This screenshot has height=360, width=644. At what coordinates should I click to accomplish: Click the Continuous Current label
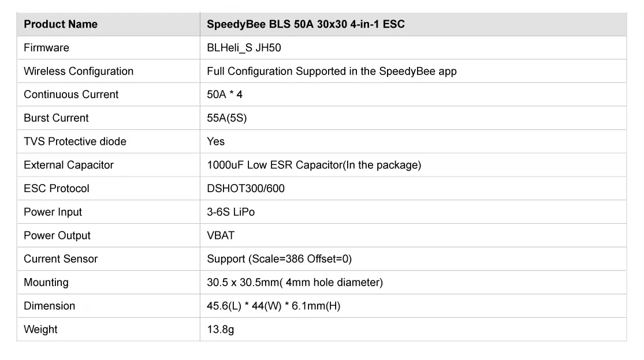[x=71, y=95]
